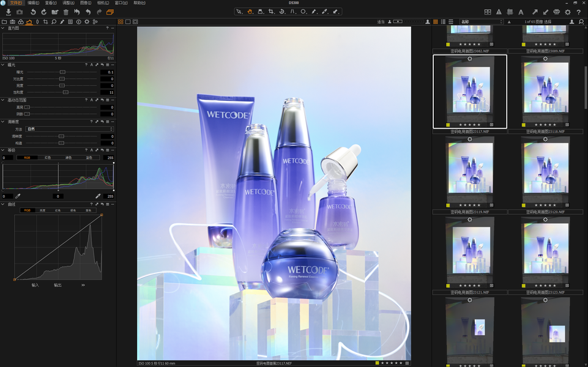Select thumbnail 密码电商首图23118.NEF

[546, 92]
